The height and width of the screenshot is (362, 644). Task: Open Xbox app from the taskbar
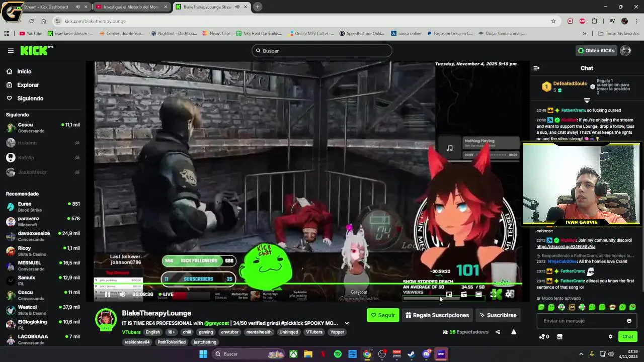coord(293,354)
